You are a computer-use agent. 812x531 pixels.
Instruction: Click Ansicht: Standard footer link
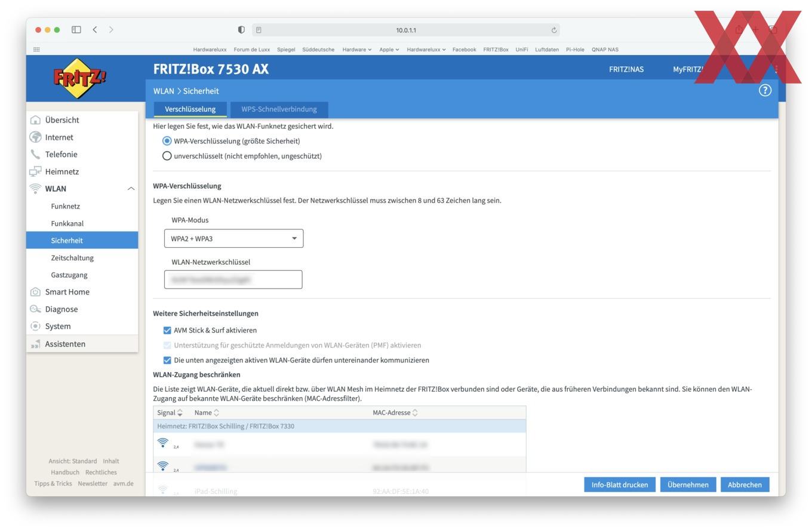click(72, 461)
